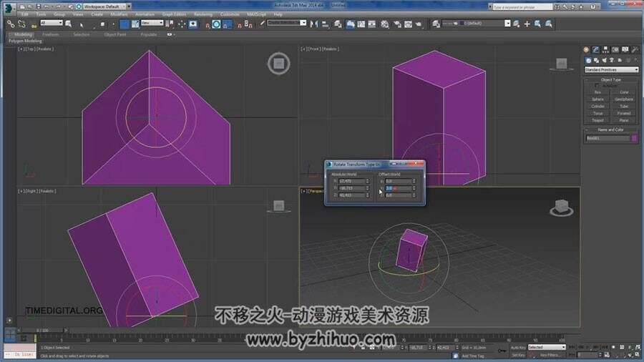Open the Curve Editor toolbar icon

[361, 24]
